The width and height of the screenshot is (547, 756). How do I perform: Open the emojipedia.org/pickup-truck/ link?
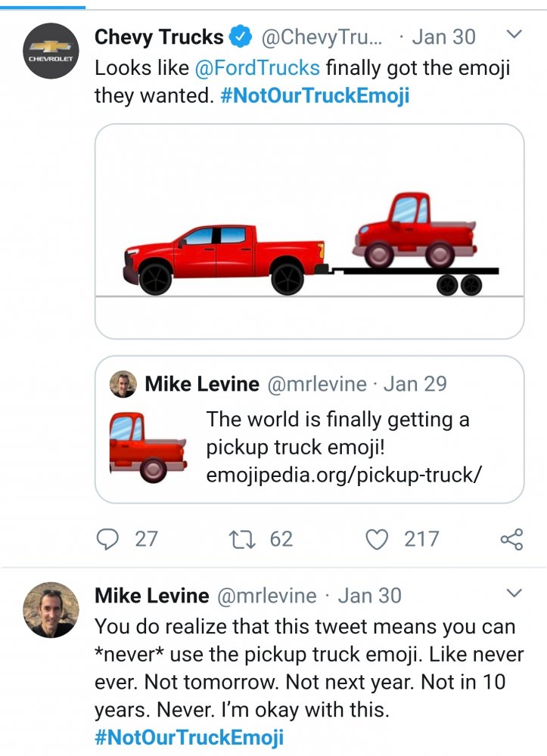click(x=344, y=475)
